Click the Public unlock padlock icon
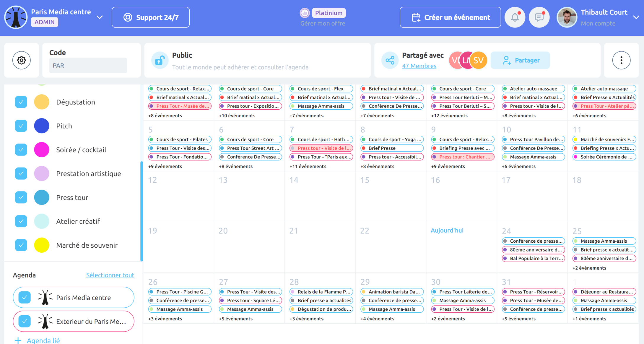 click(x=160, y=60)
